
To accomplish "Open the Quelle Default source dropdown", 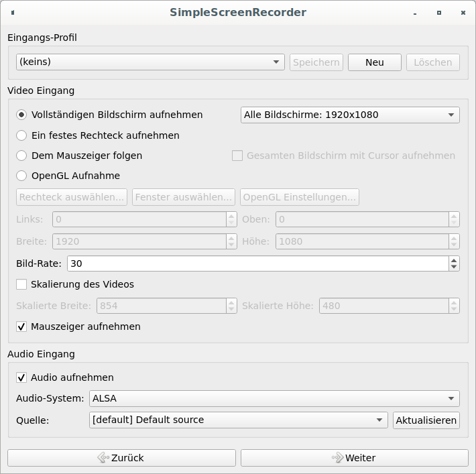I will click(238, 420).
